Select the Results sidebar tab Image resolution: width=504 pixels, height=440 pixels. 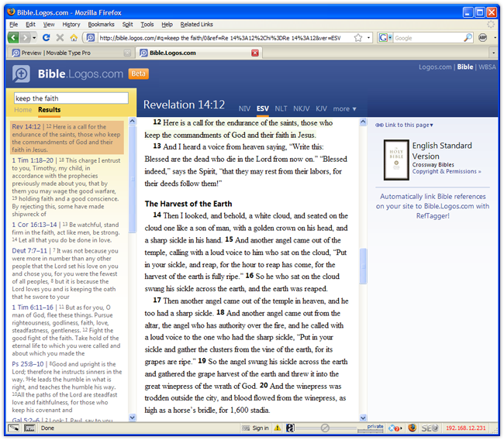tap(49, 110)
